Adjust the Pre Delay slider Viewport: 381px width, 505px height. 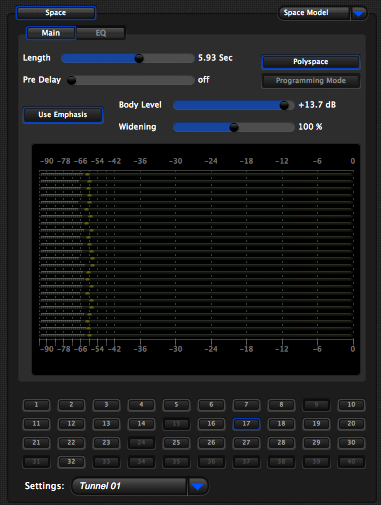click(130, 80)
